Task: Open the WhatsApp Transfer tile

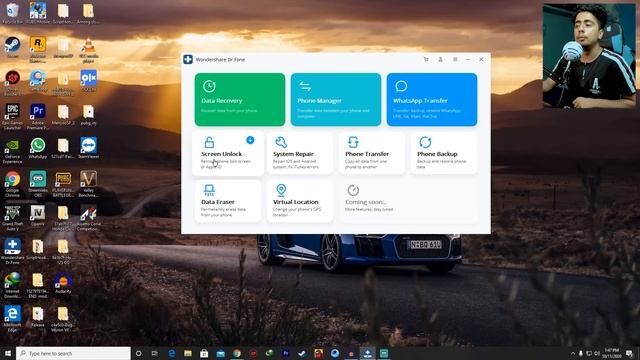Action: pyautogui.click(x=431, y=99)
